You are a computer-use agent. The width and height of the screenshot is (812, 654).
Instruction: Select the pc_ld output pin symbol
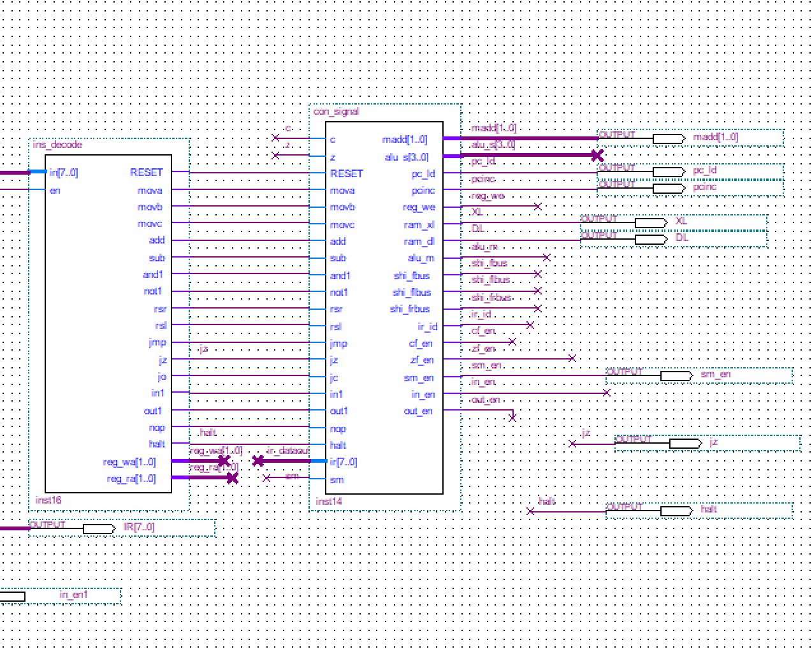pos(669,171)
